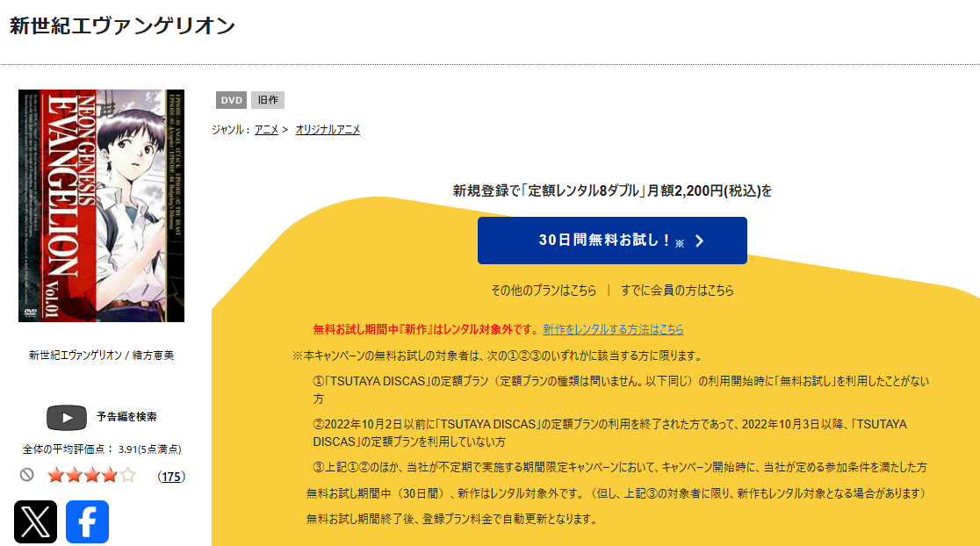980x546 pixels.
Task: Open その他のプランはこちら
Action: pos(542,288)
